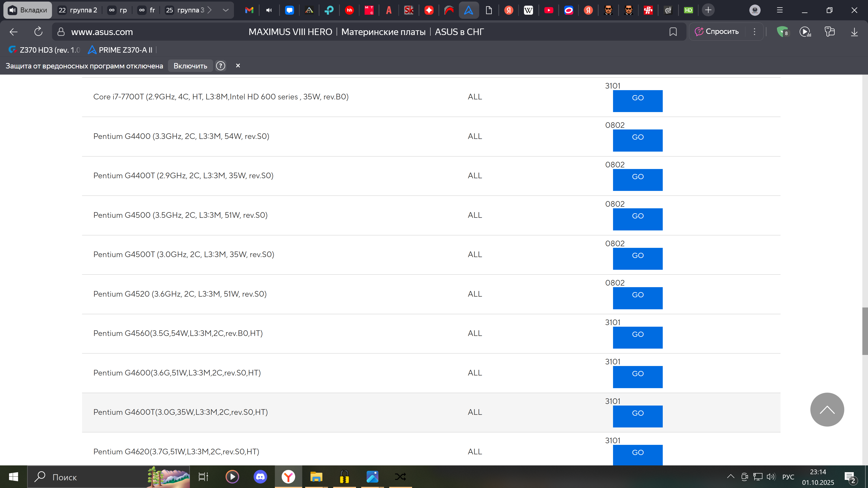Dismiss the malware protection warning bar
Image resolution: width=868 pixels, height=488 pixels.
click(x=238, y=66)
